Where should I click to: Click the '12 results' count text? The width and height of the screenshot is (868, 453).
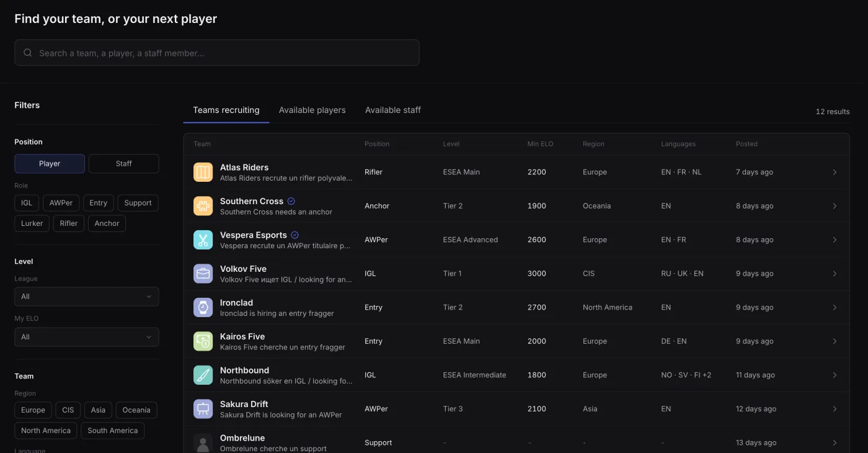(x=833, y=112)
